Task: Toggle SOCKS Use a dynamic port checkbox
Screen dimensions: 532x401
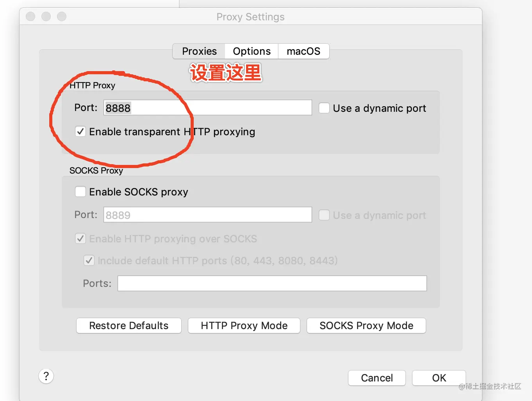Action: [x=324, y=215]
